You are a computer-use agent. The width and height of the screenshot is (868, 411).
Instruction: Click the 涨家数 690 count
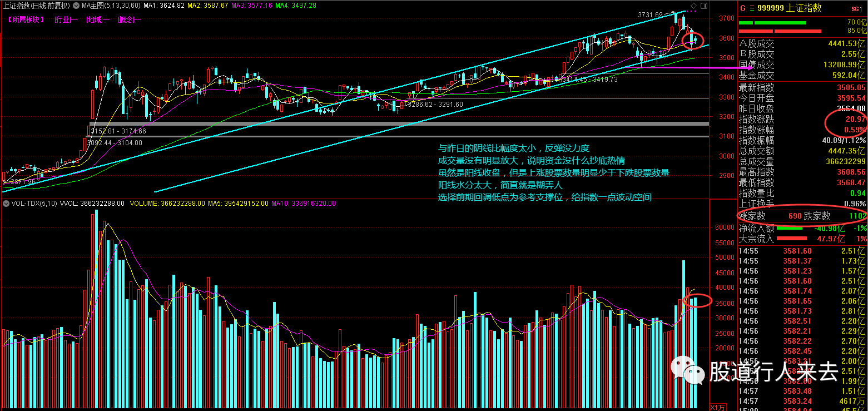[x=795, y=216]
